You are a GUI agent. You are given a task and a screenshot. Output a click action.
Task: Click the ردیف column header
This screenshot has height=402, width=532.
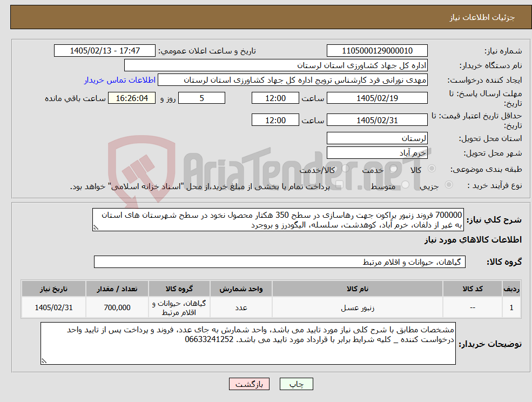[511, 289]
